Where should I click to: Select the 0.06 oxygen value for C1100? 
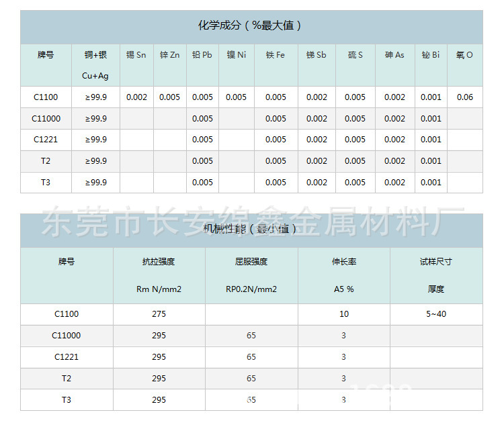[464, 97]
